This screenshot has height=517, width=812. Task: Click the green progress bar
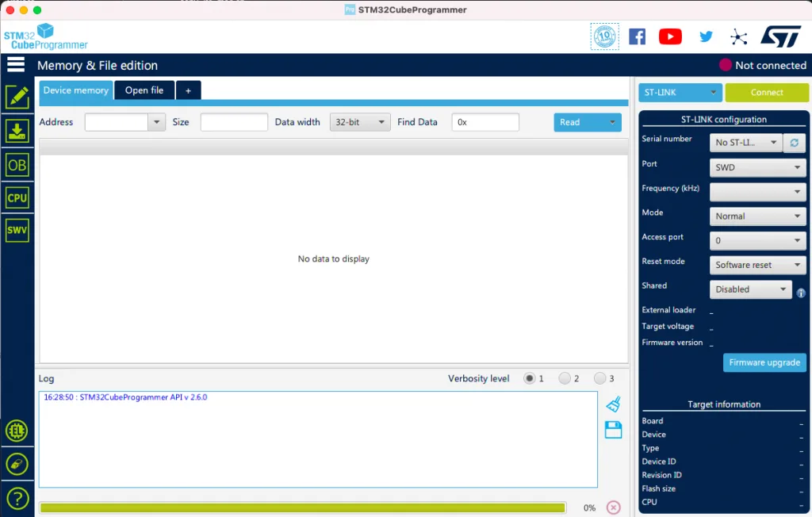pos(302,507)
